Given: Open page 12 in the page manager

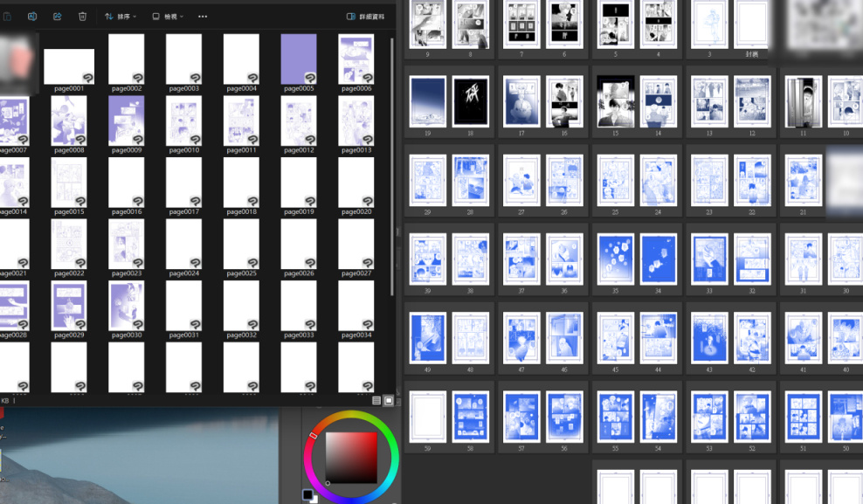Looking at the screenshot, I should (x=752, y=102).
